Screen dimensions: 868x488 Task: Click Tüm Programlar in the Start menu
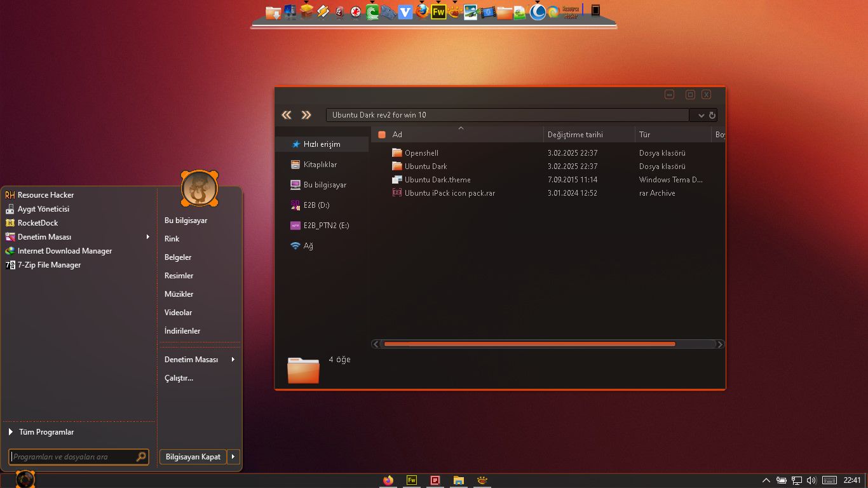click(x=45, y=431)
